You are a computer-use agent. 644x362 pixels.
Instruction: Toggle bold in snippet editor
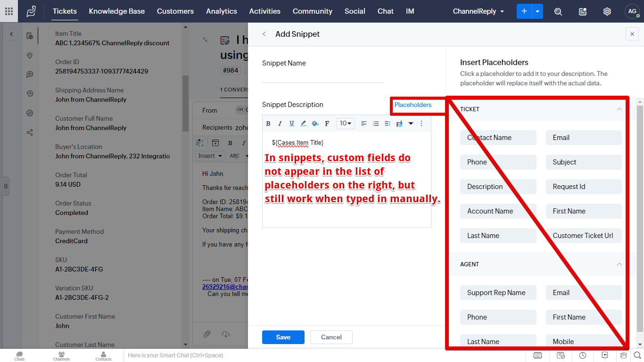click(x=268, y=123)
